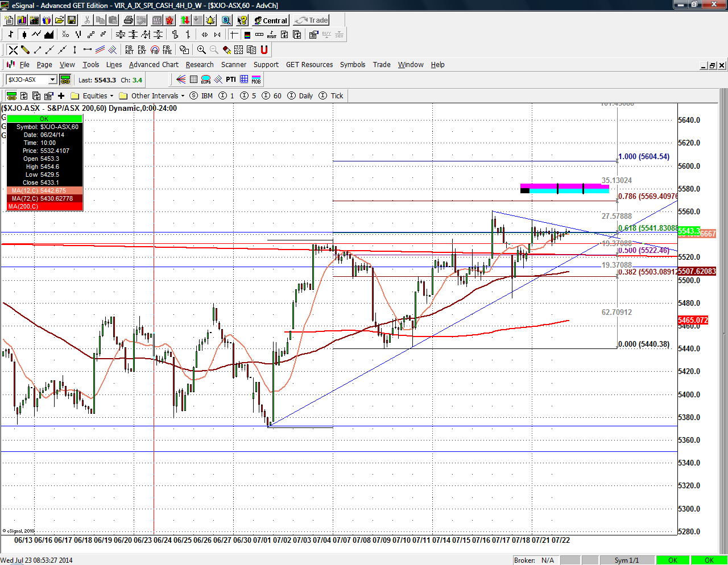This screenshot has height=565, width=728.
Task: Click the printer icon in toolbar
Action: (129, 20)
